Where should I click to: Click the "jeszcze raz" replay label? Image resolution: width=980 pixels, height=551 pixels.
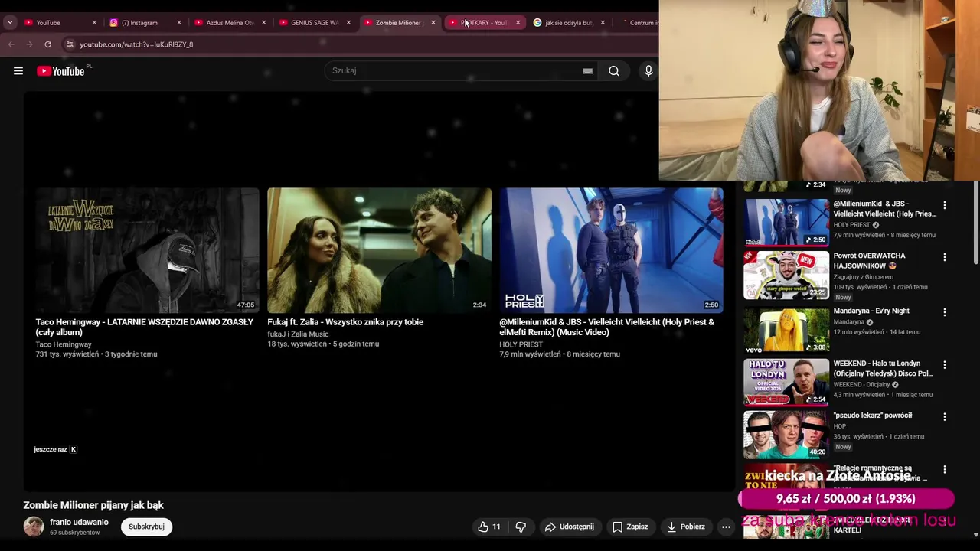click(x=50, y=449)
